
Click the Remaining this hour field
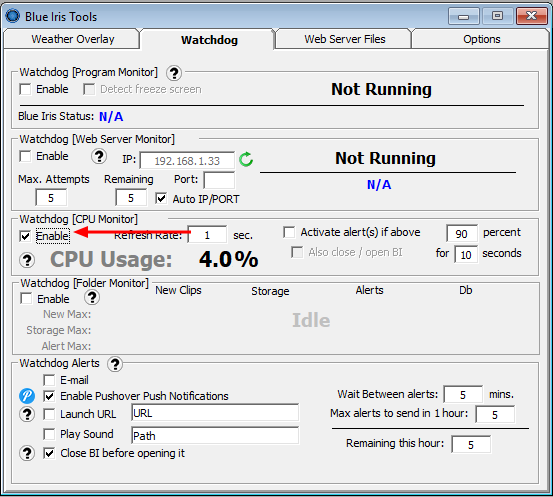[471, 444]
